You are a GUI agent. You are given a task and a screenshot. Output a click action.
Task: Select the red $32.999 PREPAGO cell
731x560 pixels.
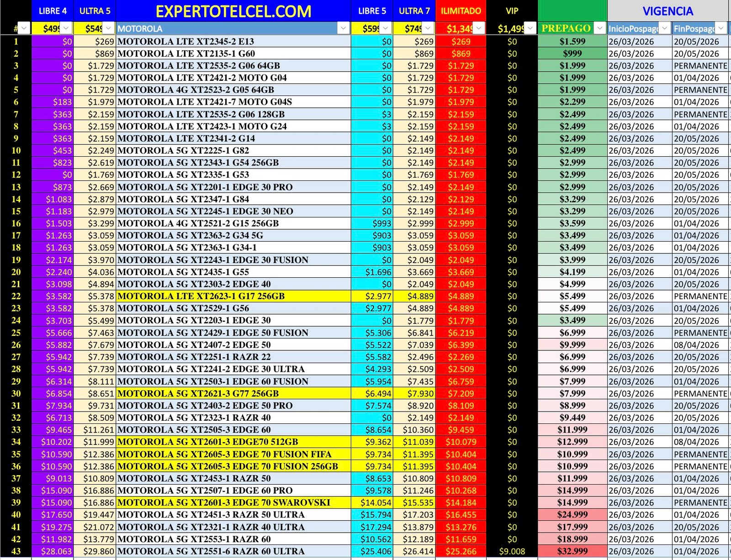571,551
